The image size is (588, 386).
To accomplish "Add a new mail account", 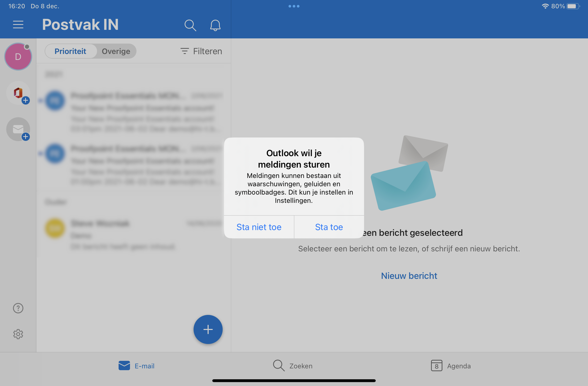I will click(18, 129).
